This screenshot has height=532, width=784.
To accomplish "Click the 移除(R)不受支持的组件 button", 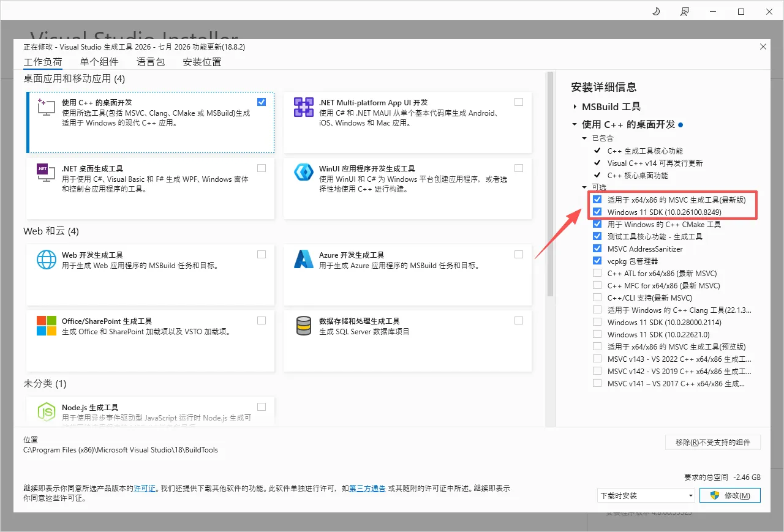I will [x=713, y=442].
